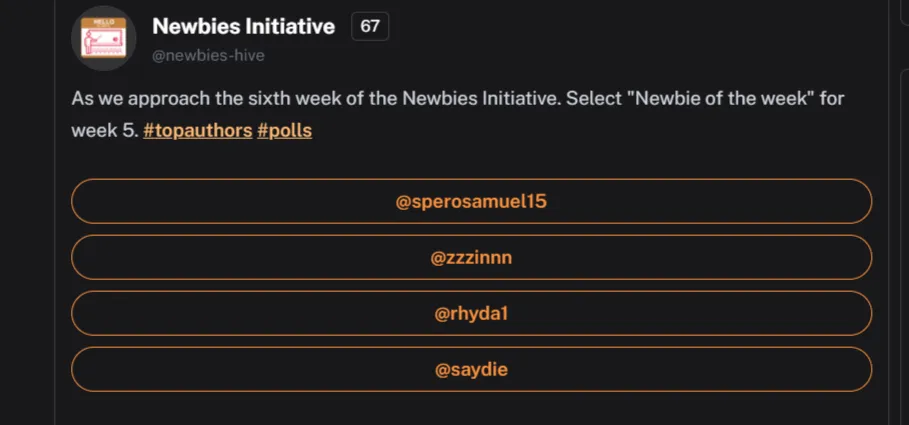Screen dimensions: 909x425
Task: Vote for @zzzinnn in the poll
Action: [471, 257]
